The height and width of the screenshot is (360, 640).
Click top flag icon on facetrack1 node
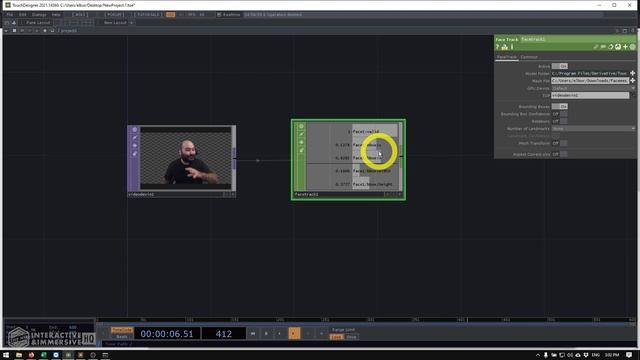pyautogui.click(x=301, y=127)
